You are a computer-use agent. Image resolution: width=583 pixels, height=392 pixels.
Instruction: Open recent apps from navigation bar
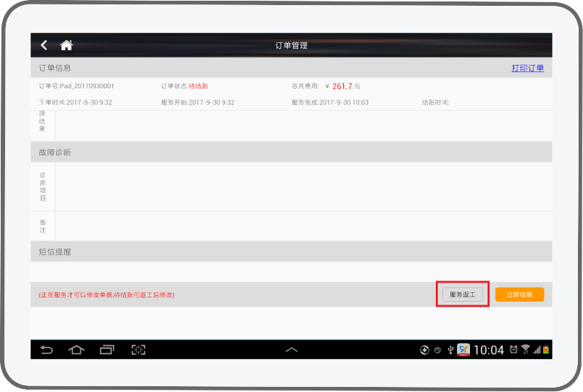click(x=107, y=350)
